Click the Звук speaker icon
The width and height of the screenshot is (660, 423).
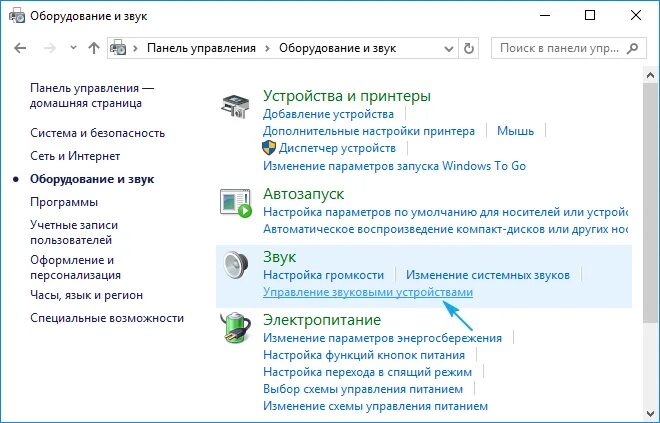[x=236, y=265]
